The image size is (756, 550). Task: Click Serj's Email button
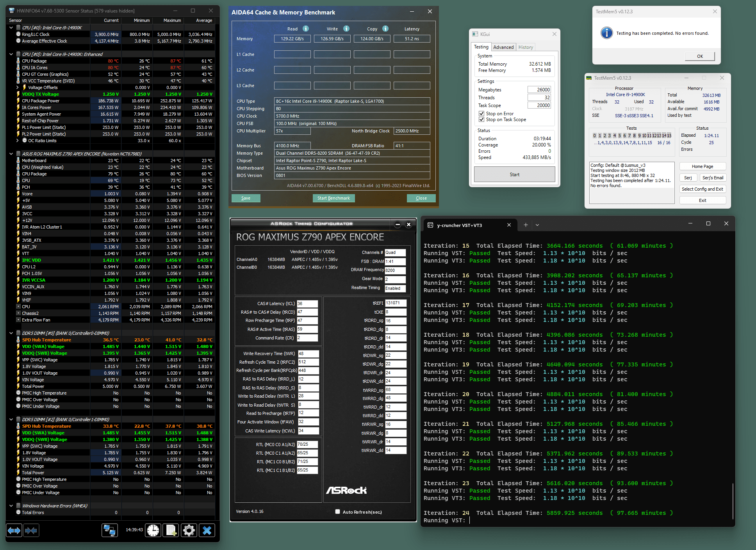(x=713, y=178)
